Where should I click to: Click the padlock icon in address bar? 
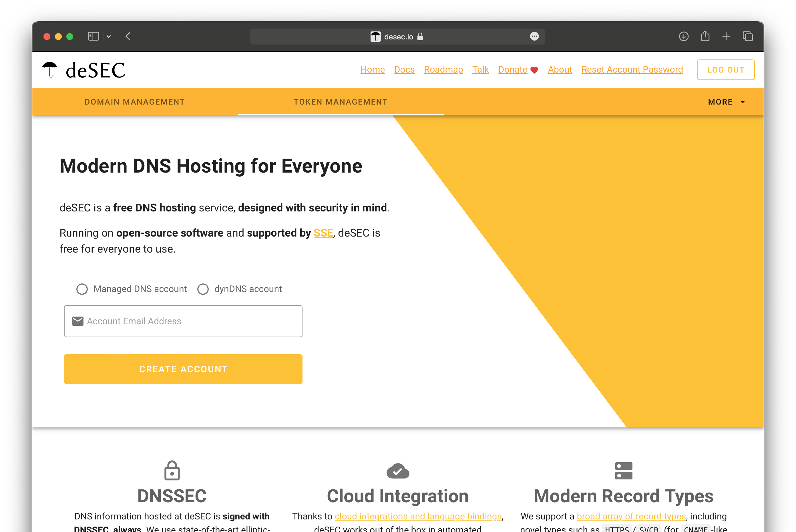(420, 36)
